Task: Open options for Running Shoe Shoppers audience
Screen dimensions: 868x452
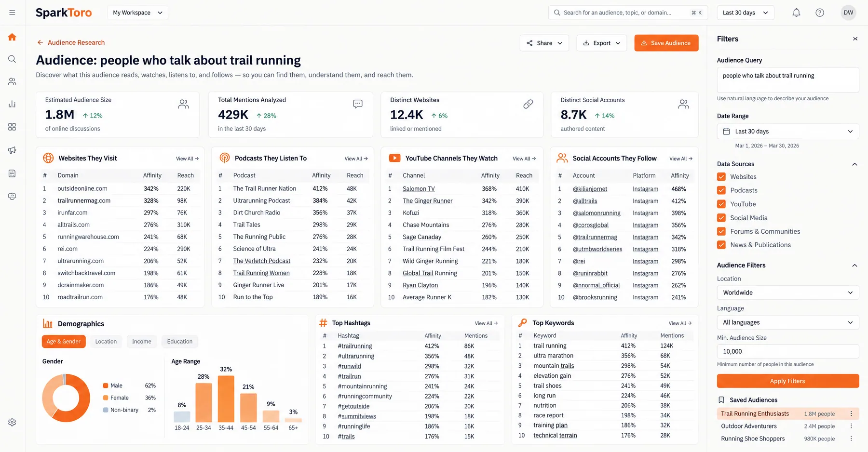Action: click(851, 439)
